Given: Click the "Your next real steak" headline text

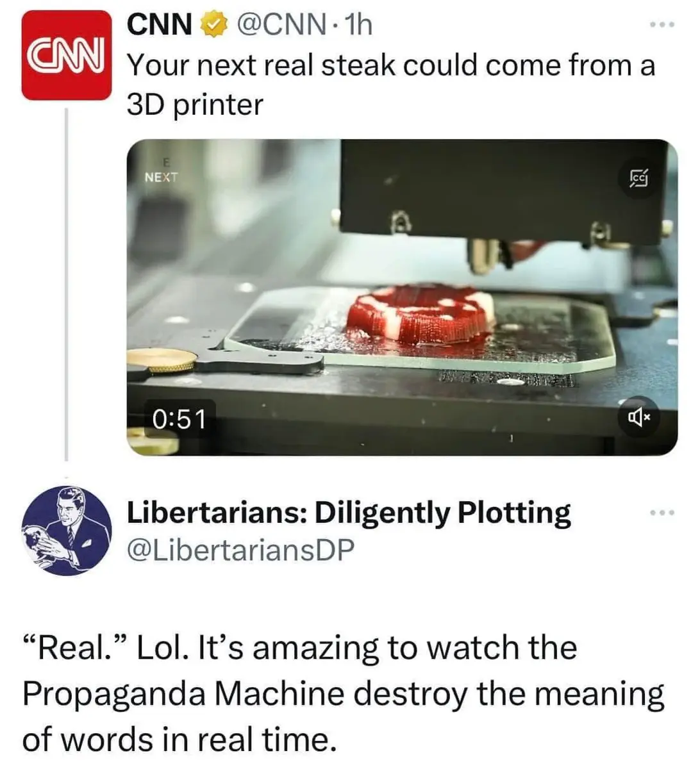Looking at the screenshot, I should click(391, 65).
